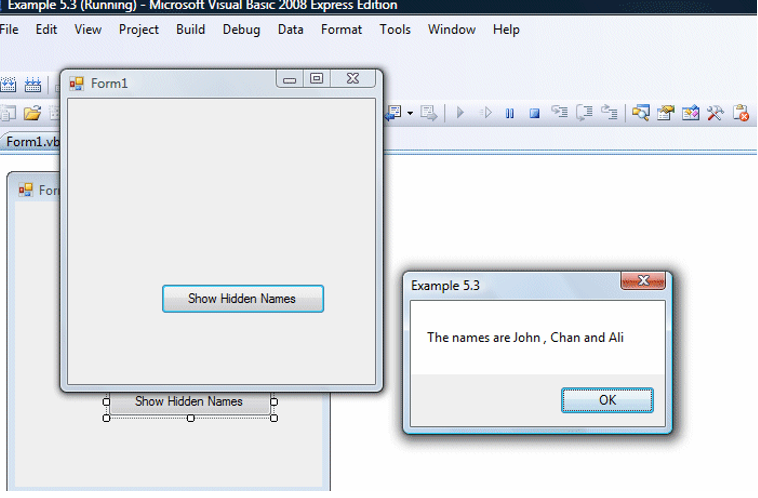The height and width of the screenshot is (498, 758).
Task: Click the message text 'The names are John , Chan and Ali'
Action: pyautogui.click(x=525, y=337)
